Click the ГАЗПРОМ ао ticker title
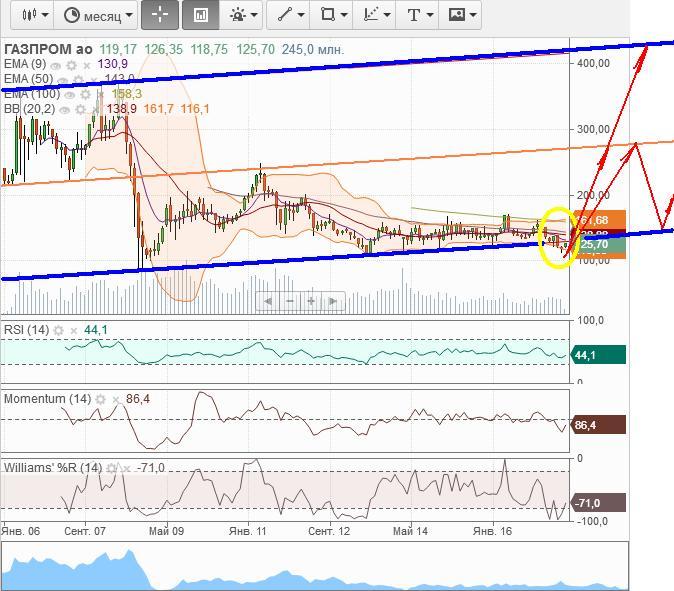Screen dimensions: 674x591 click(48, 49)
